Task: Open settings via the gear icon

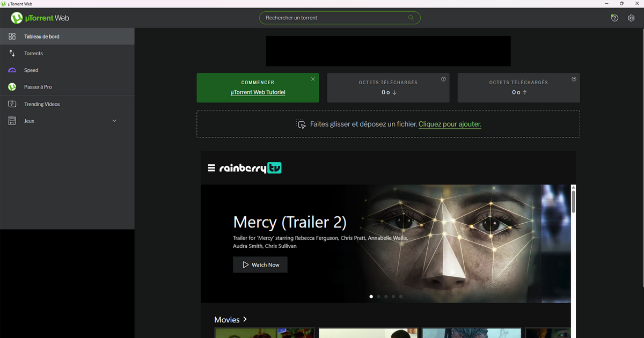Action: pyautogui.click(x=631, y=18)
